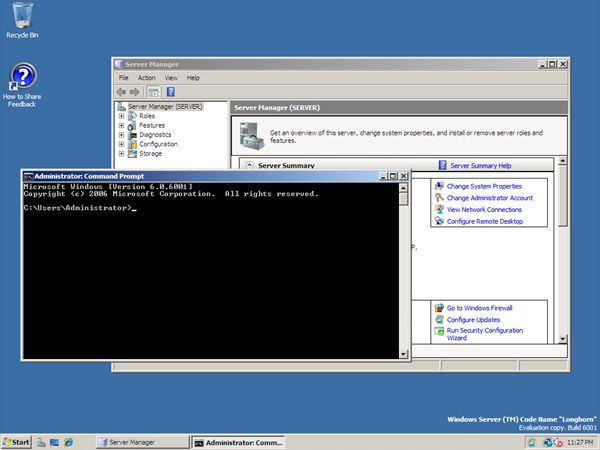Expand the Diagnostics tree node

click(121, 135)
